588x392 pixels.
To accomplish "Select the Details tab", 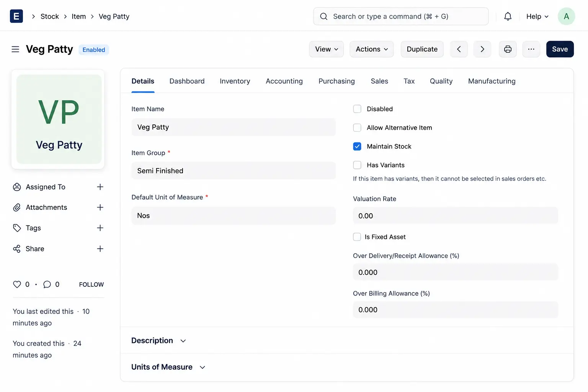I will click(143, 81).
